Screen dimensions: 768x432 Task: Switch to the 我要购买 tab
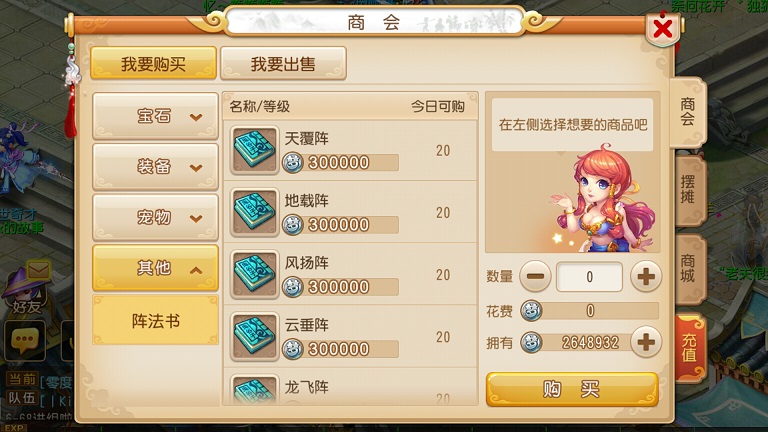point(153,64)
